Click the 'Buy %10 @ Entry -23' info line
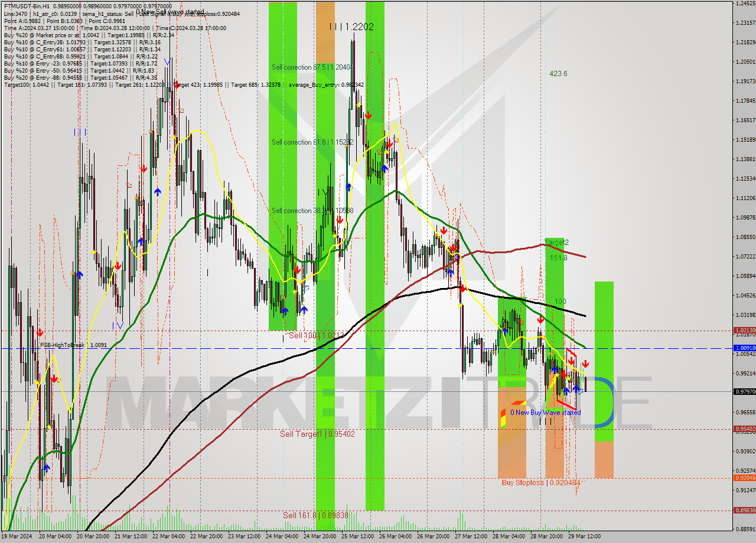756x543 pixels. pos(80,64)
